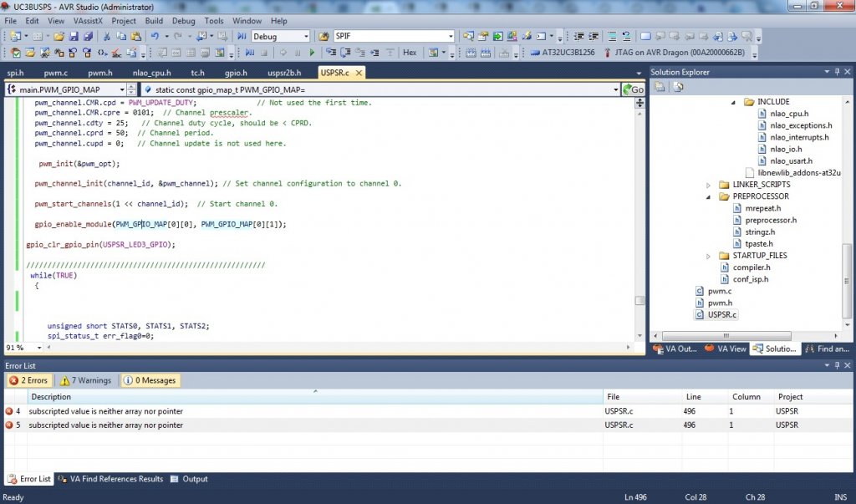Switch to the VA Out... panel tab
The width and height of the screenshot is (856, 504).
675,349
